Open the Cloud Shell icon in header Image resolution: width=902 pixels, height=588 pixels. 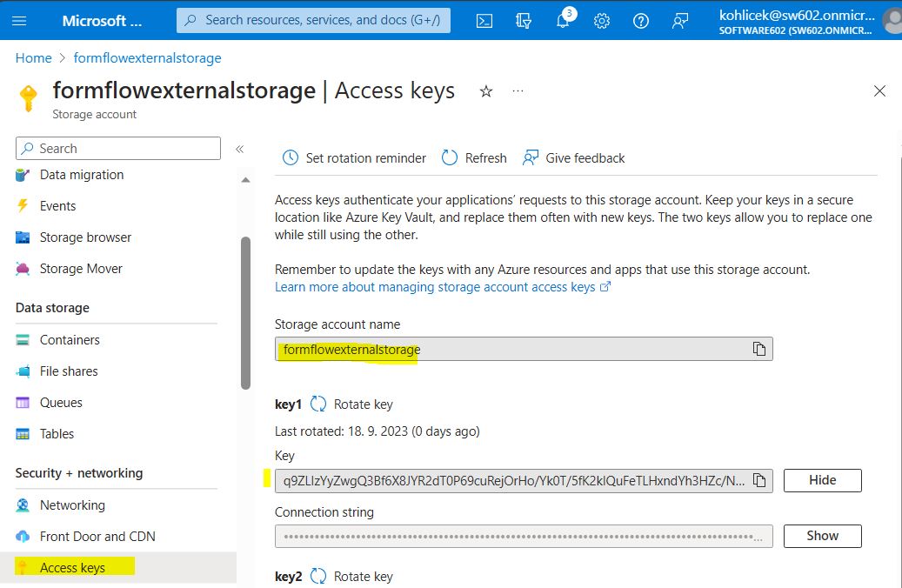pyautogui.click(x=485, y=21)
